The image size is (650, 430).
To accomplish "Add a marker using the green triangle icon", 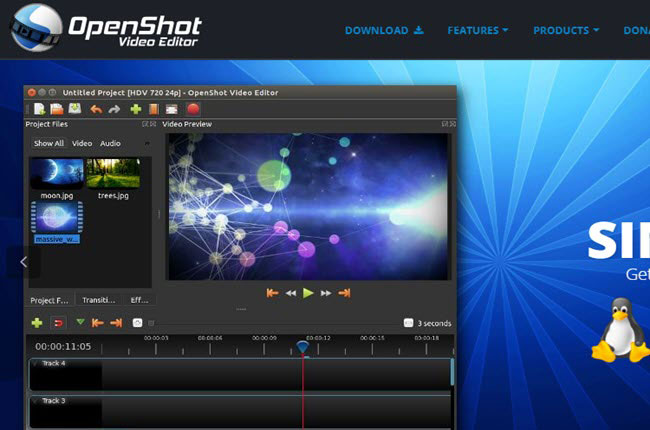I will pos(80,322).
